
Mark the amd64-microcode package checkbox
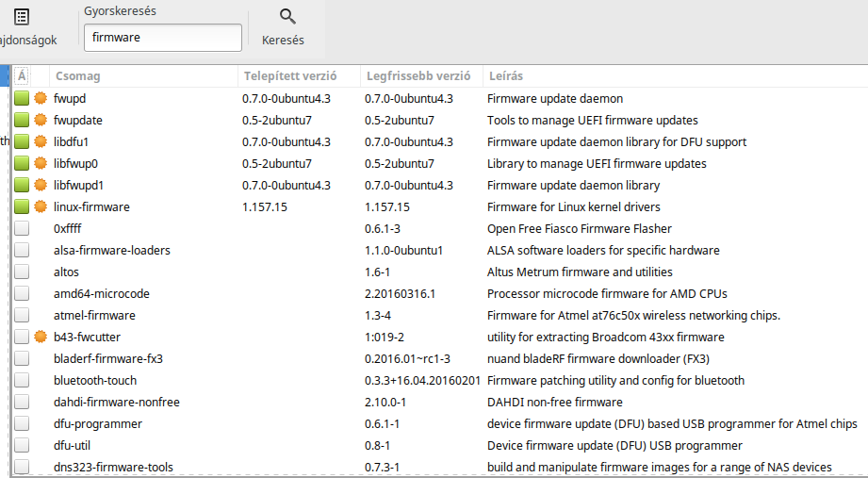[x=22, y=293]
